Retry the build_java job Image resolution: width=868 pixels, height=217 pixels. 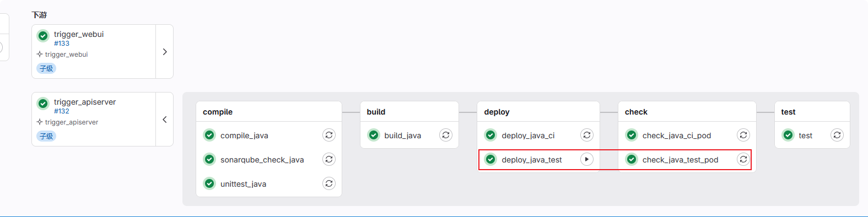446,135
